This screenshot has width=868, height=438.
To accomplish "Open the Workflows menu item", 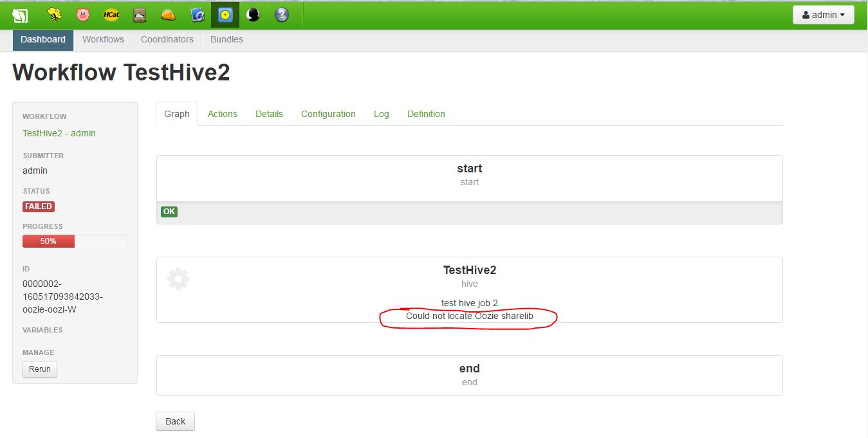I will 103,39.
